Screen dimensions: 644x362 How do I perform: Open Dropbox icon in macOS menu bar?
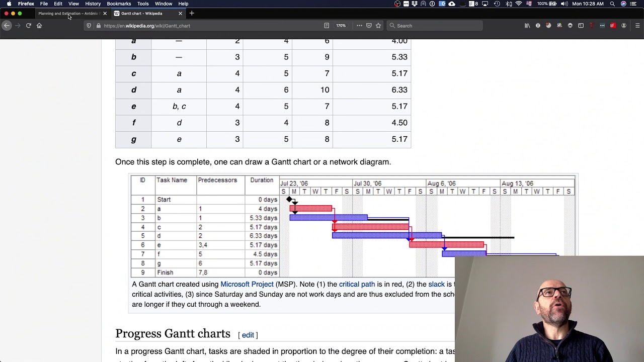(x=414, y=4)
